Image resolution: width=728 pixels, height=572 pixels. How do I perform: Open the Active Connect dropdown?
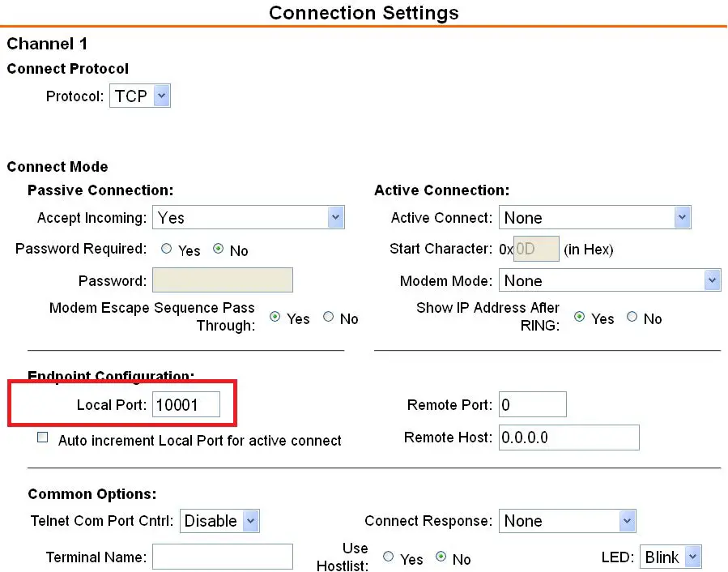coord(595,217)
